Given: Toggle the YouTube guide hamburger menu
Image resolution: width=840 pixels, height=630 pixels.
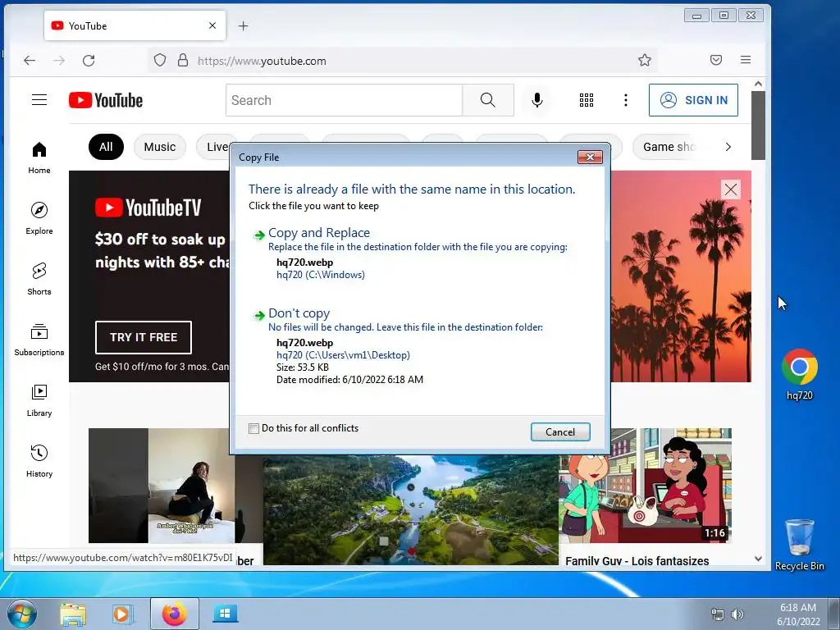Looking at the screenshot, I should pyautogui.click(x=39, y=99).
